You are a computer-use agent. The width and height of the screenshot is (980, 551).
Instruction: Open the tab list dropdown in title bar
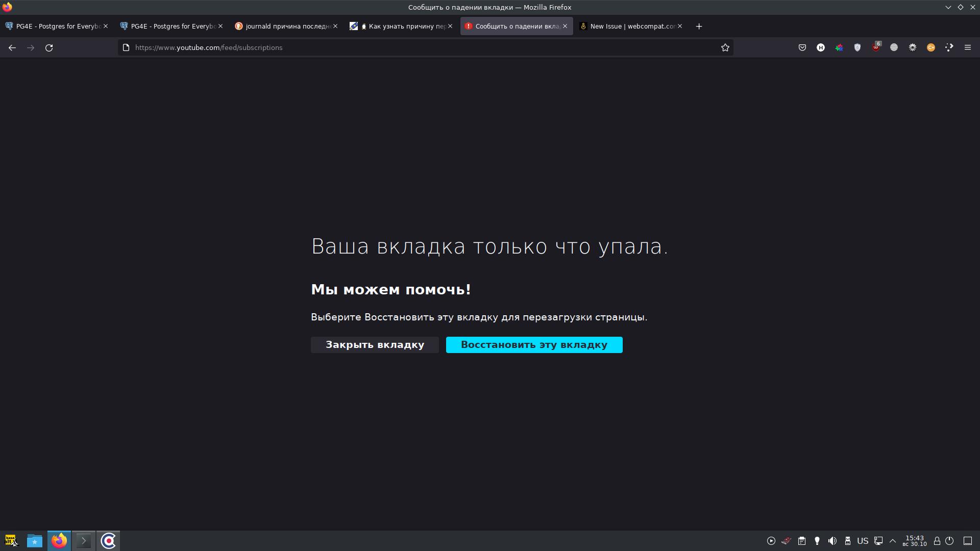click(x=948, y=7)
